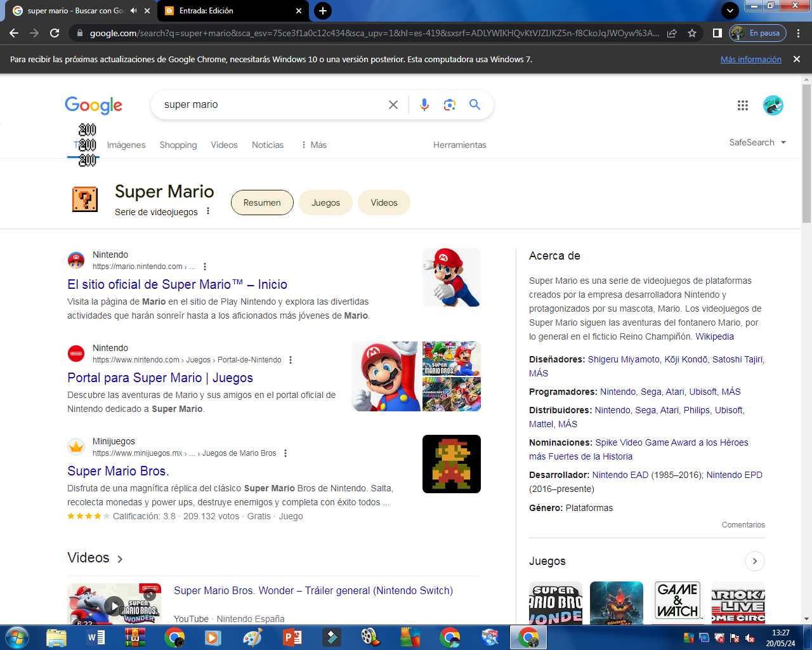
Task: Expand the Videos section arrow
Action: coord(120,559)
